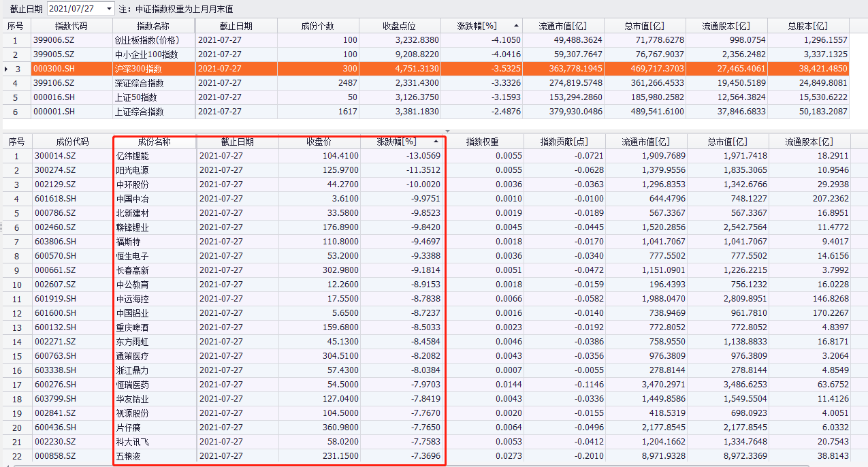Image resolution: width=868 pixels, height=467 pixels.
Task: Click index code 000016.SH
Action: (x=54, y=97)
